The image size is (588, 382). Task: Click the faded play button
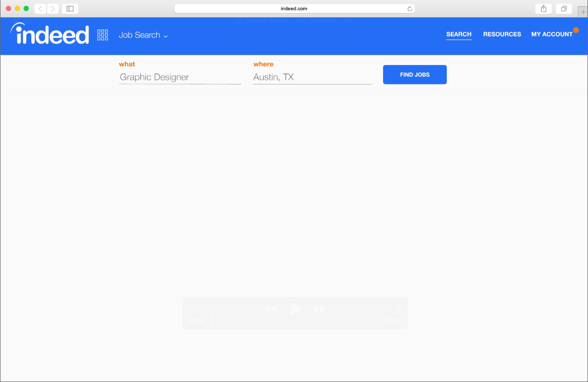click(x=296, y=309)
